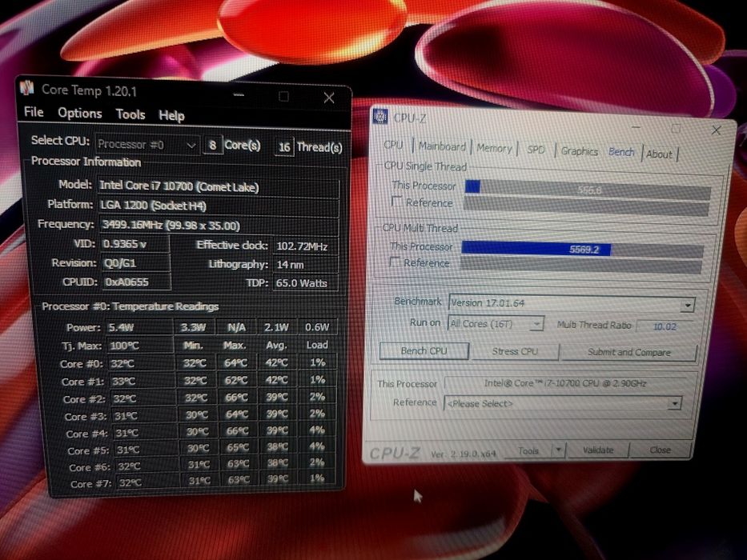Click Submit and Compare button
Image resolution: width=747 pixels, height=560 pixels.
click(629, 352)
